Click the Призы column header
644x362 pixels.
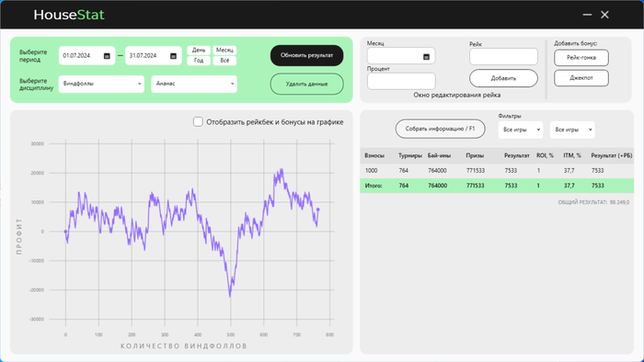click(x=475, y=156)
